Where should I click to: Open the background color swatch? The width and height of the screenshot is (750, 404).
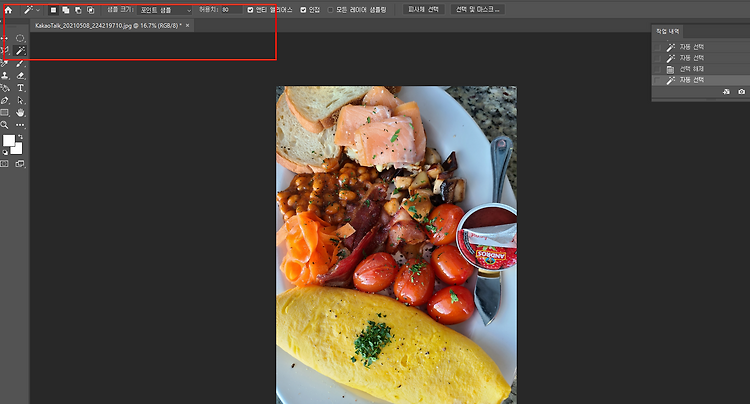(18, 150)
